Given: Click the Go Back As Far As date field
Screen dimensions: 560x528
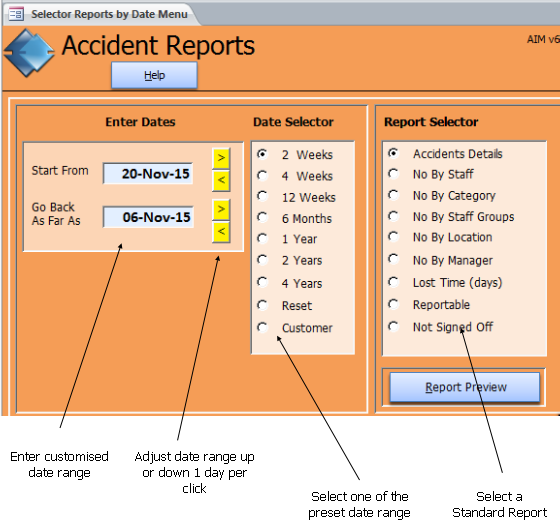Looking at the screenshot, I should 148,217.
